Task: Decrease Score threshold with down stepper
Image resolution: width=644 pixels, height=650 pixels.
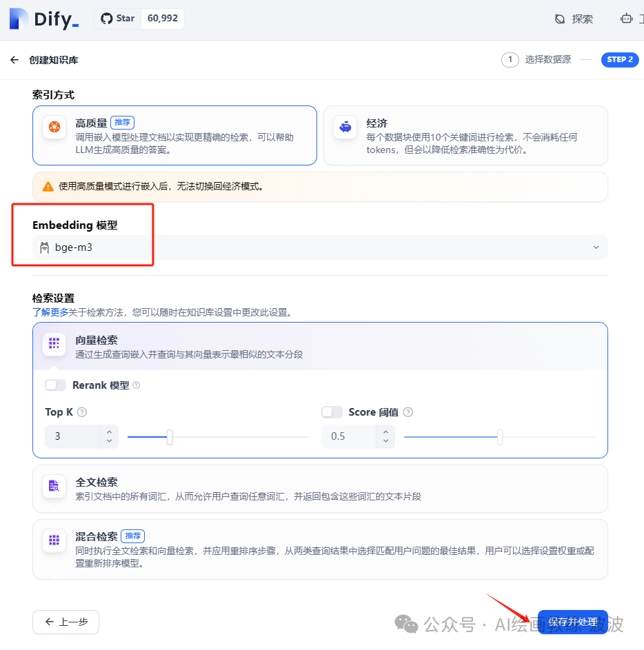Action: (386, 441)
